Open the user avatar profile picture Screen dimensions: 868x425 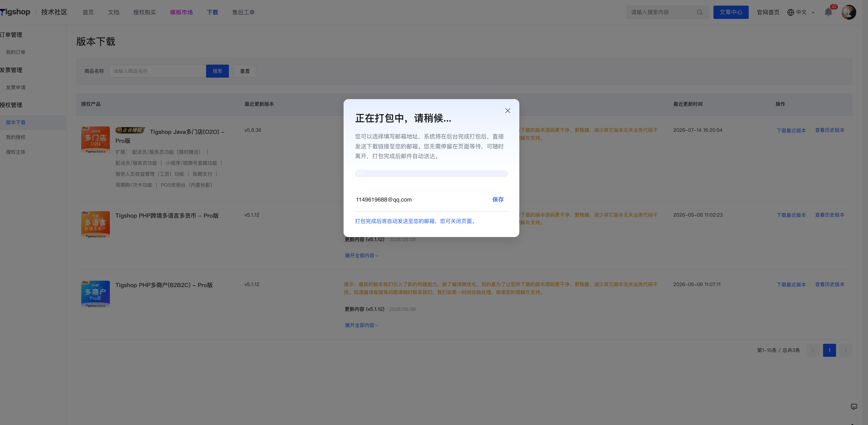pyautogui.click(x=848, y=12)
